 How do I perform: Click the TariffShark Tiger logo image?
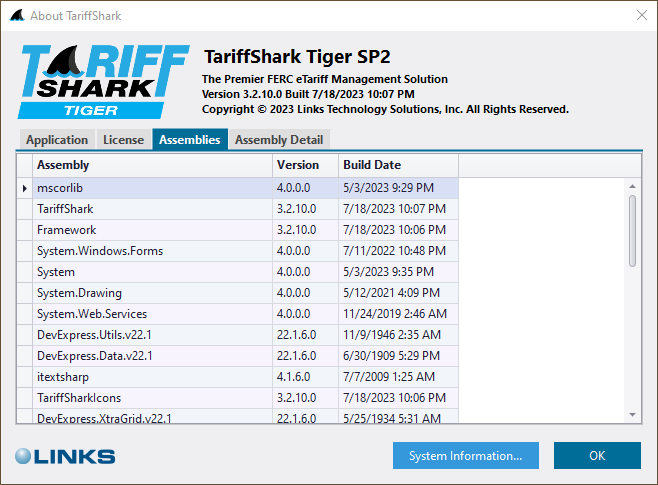click(x=103, y=82)
